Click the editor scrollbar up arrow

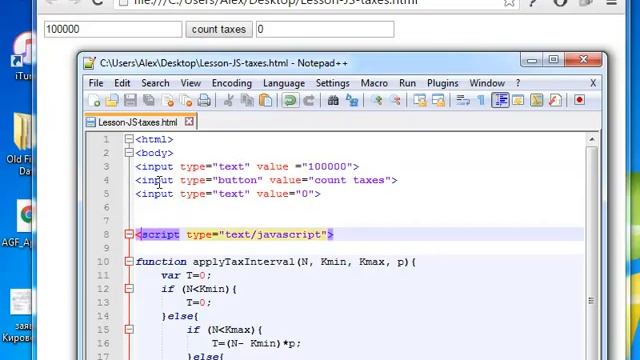click(x=591, y=140)
